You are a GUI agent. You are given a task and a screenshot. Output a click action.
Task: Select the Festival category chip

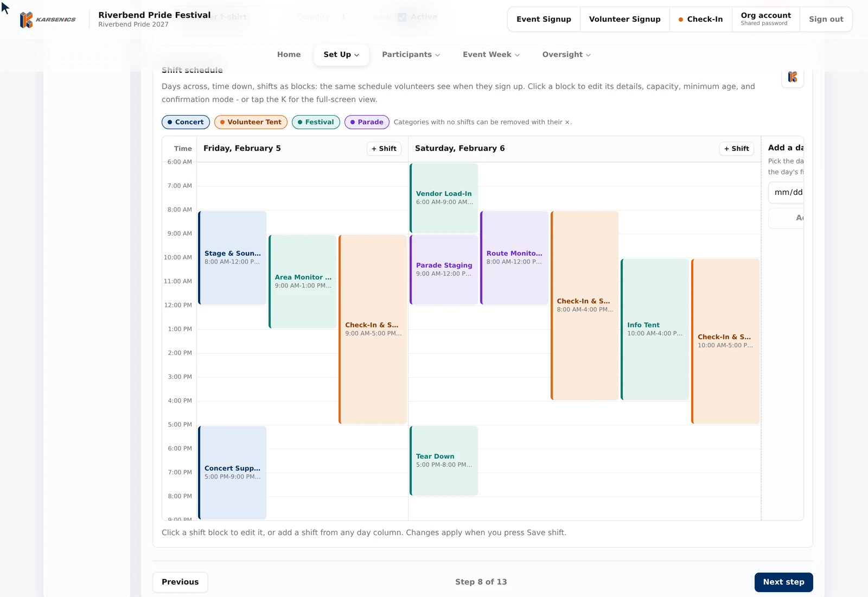pos(316,122)
